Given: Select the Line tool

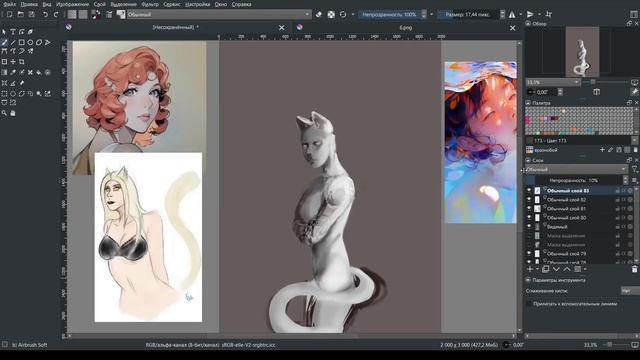Looking at the screenshot, I should pos(13,42).
